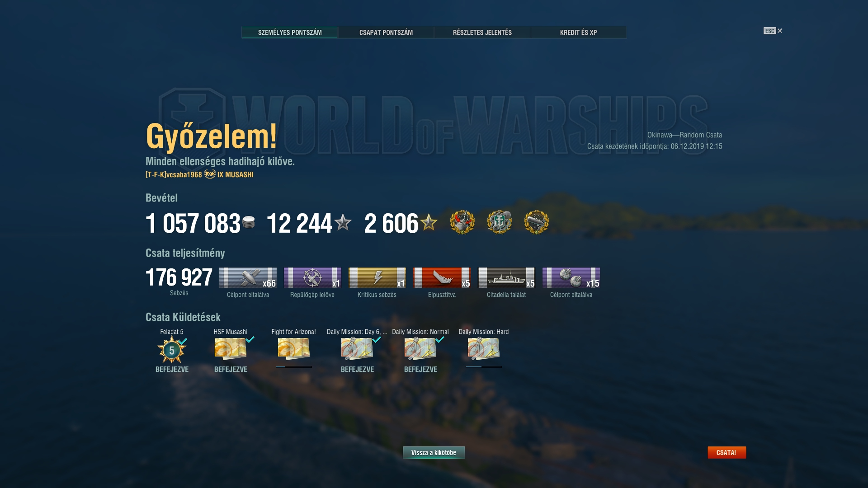Click the Citadella találat ribbon
868x488 pixels.
pos(506,277)
